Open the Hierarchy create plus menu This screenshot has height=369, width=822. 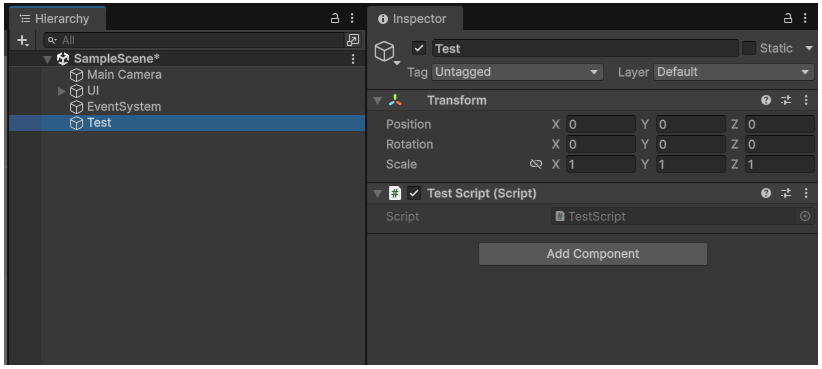click(x=23, y=40)
